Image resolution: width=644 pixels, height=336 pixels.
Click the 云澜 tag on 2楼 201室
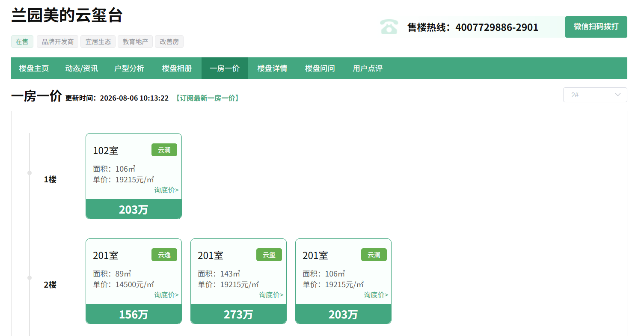(374, 255)
